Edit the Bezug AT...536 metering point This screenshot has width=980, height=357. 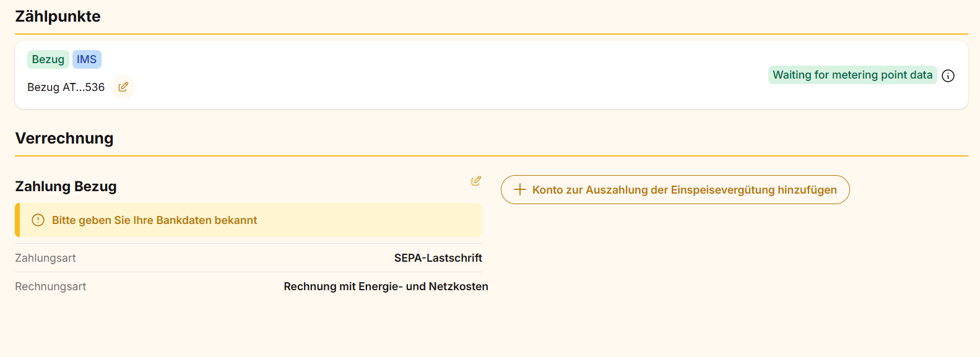coord(123,87)
